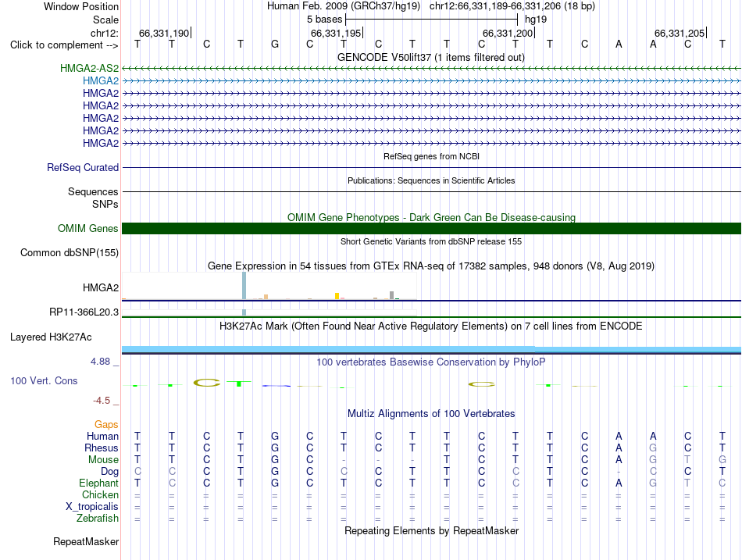Image resolution: width=742 pixels, height=560 pixels.
Task: Click the '5 bases' scale bar text
Action: [325, 20]
